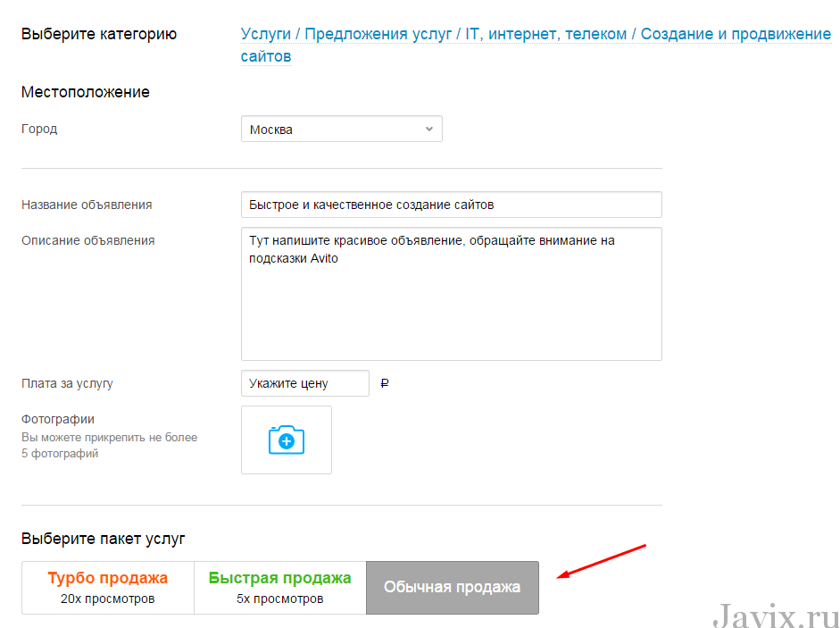Click the 'Выберите категорию' label
Image resolution: width=840 pixels, height=628 pixels.
[x=99, y=34]
